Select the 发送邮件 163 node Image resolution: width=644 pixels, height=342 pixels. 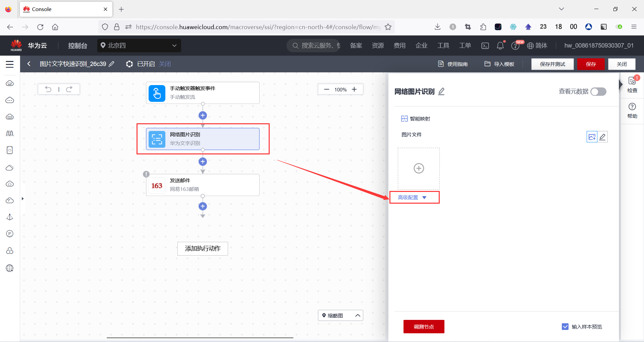[203, 185]
